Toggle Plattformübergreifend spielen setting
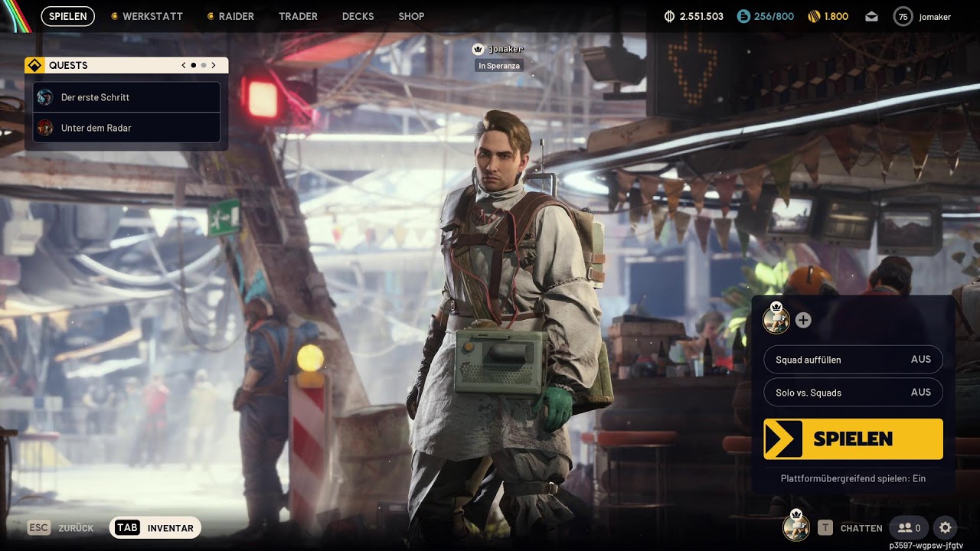The height and width of the screenshot is (551, 980). (x=853, y=478)
